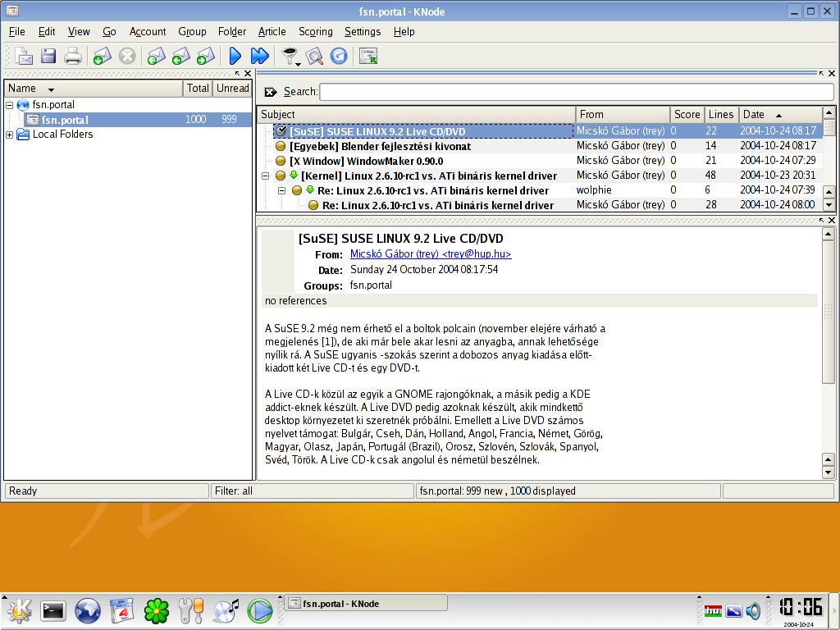Click the green arrow icon on the [Kernel] row

click(x=294, y=175)
